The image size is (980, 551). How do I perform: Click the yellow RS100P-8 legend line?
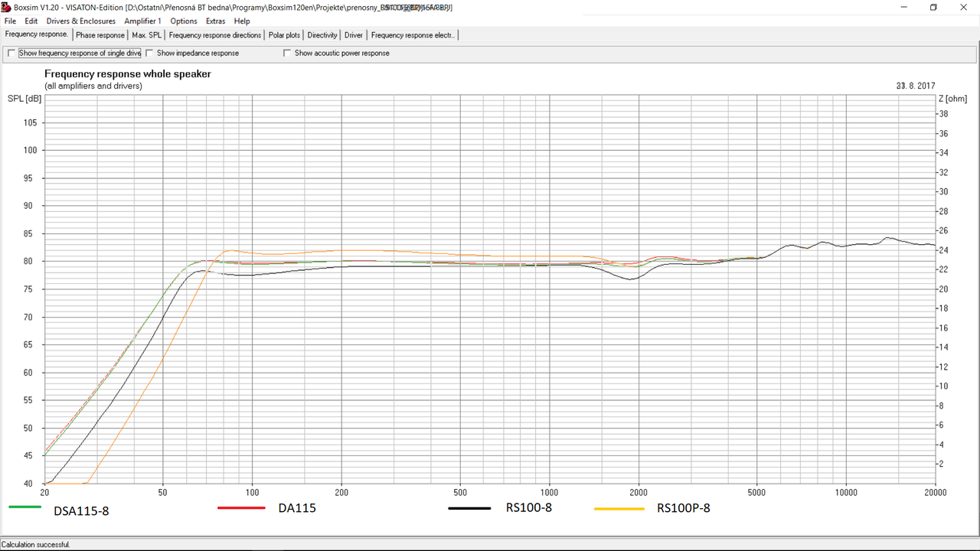[619, 508]
